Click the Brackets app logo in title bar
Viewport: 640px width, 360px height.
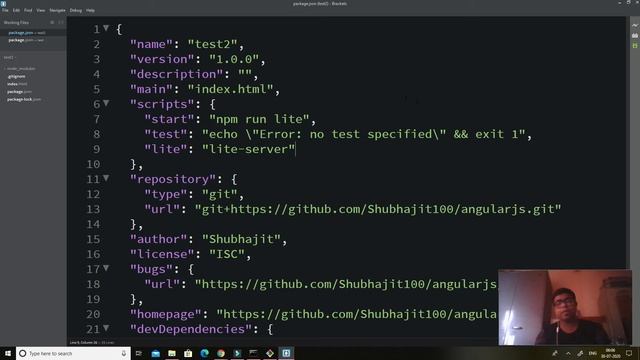[3, 3]
